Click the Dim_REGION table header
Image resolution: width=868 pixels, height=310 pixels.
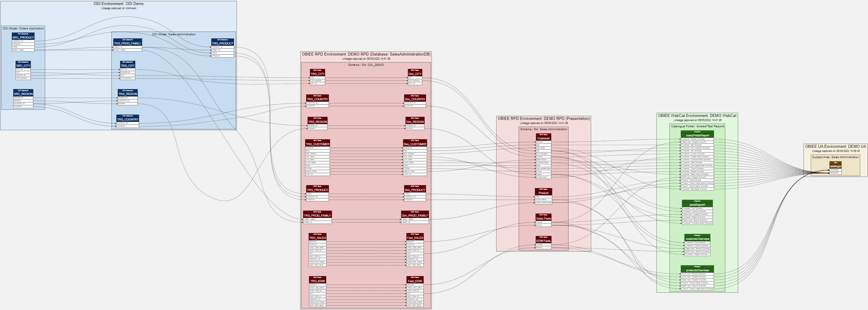(x=415, y=122)
